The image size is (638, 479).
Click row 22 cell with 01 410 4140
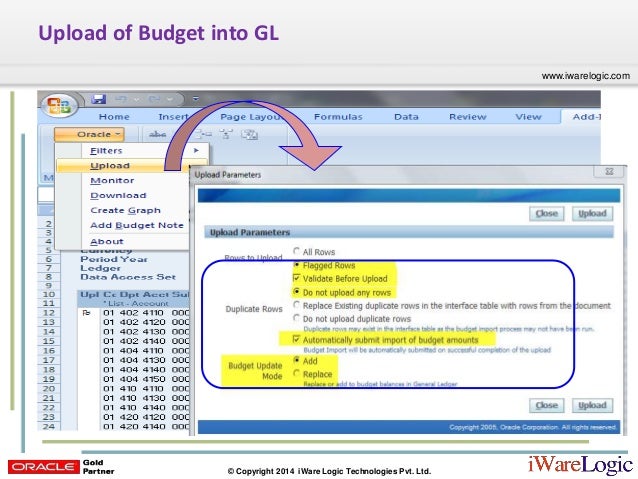pyautogui.click(x=145, y=408)
